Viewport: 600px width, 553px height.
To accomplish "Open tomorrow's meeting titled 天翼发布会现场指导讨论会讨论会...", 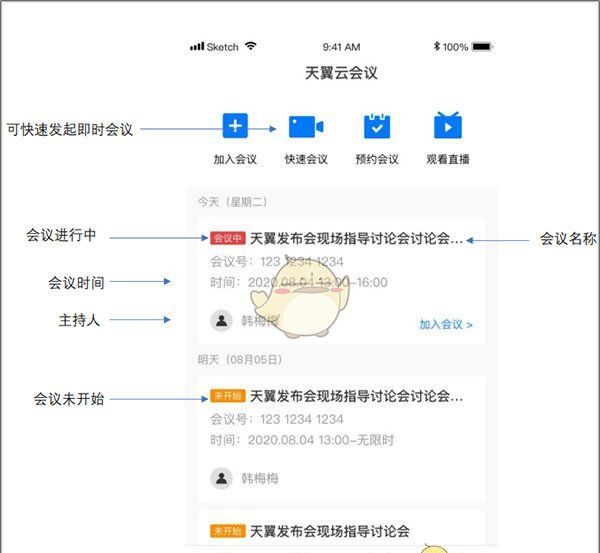I will click(x=356, y=396).
